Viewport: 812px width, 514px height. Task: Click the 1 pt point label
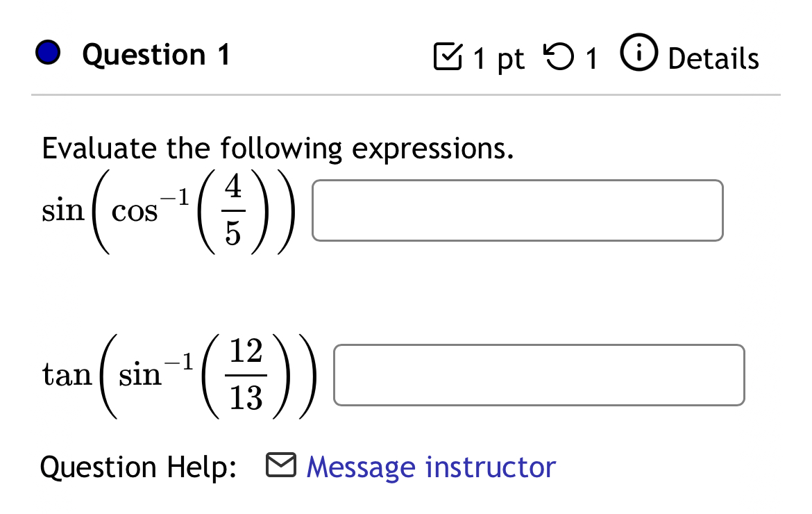pos(498,59)
